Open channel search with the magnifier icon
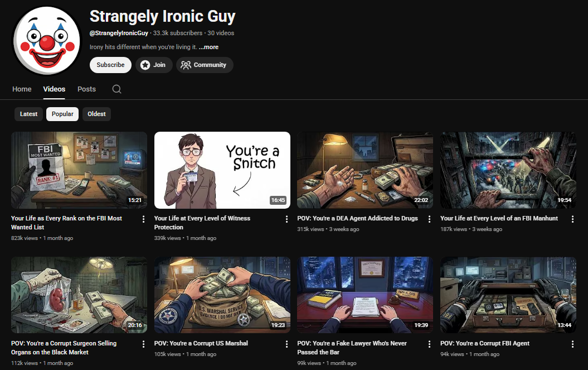 click(116, 89)
